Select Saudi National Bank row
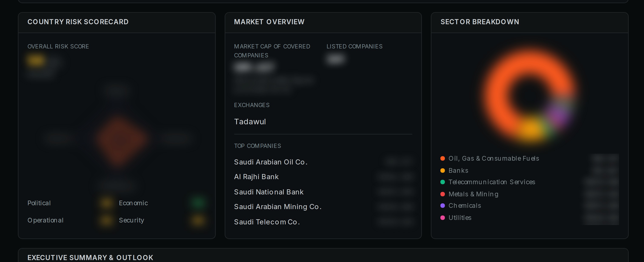644x262 pixels. [x=323, y=192]
